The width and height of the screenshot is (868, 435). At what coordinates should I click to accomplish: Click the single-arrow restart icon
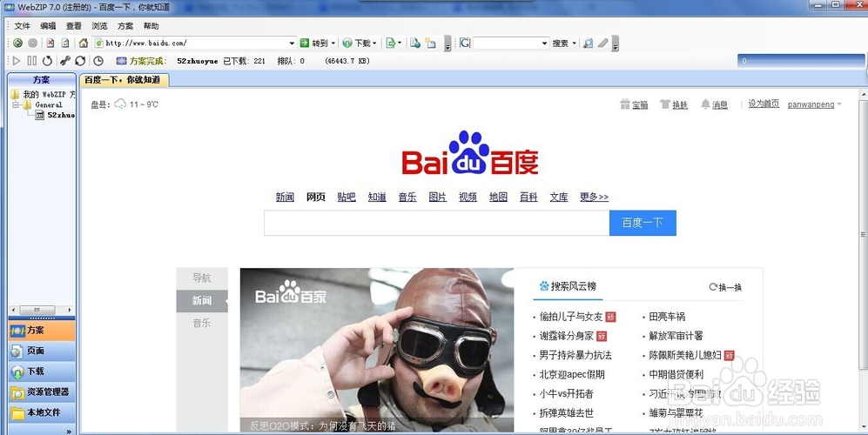pyautogui.click(x=48, y=61)
